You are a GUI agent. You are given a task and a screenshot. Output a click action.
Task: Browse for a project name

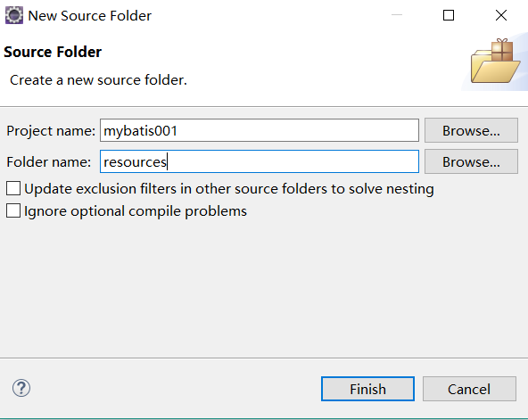click(471, 130)
